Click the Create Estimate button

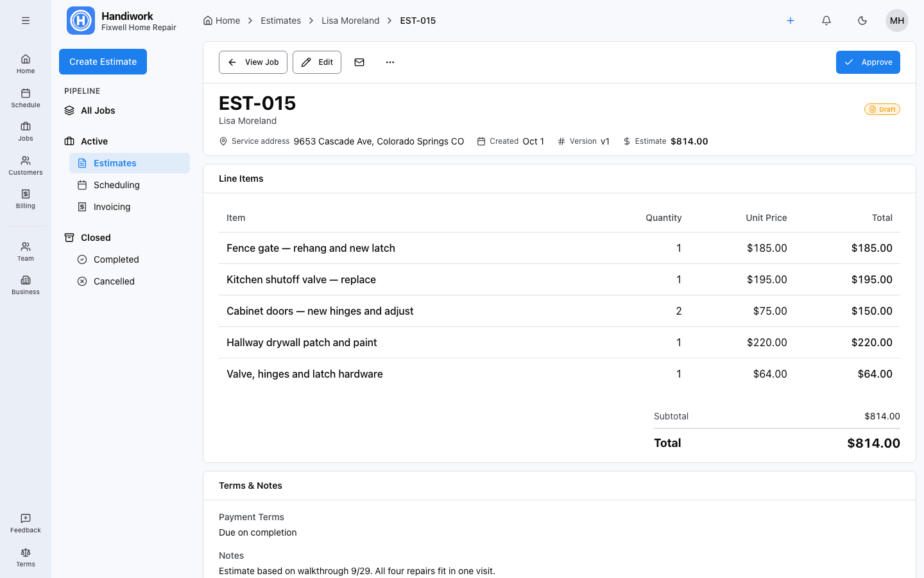coord(103,62)
